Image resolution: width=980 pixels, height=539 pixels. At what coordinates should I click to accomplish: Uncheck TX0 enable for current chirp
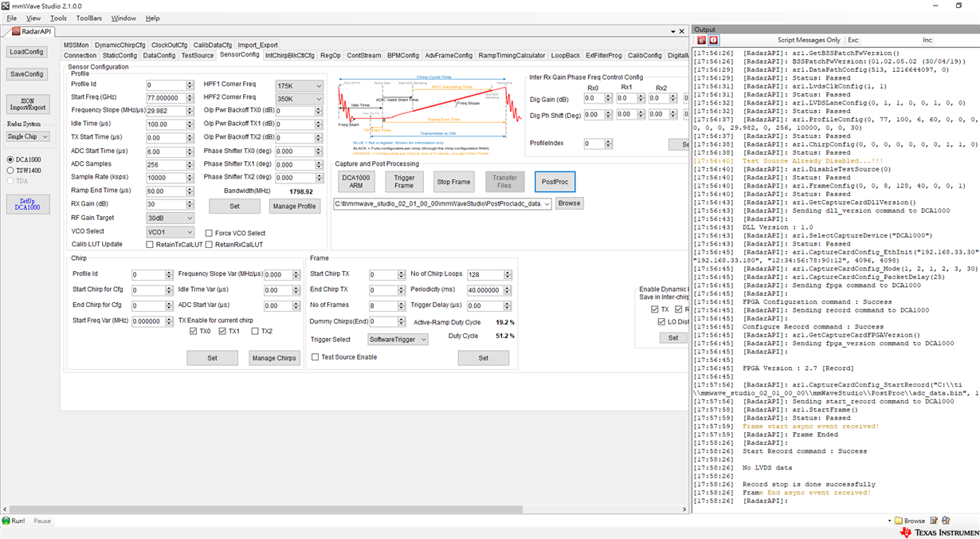click(193, 331)
